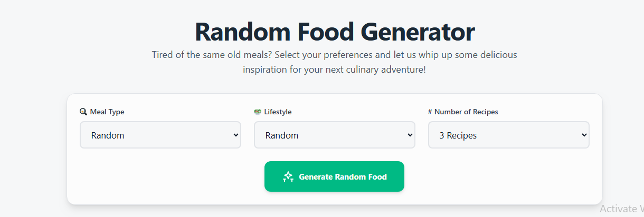The image size is (644, 217).
Task: Click the "3 Recipes" value text
Action: tap(458, 135)
